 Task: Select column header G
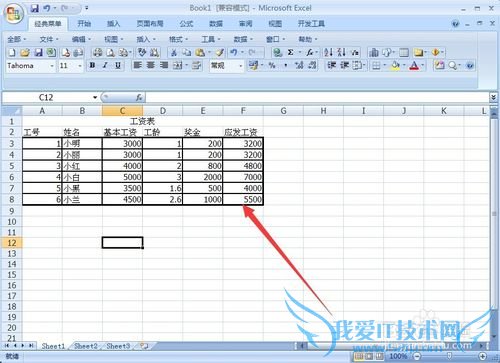pyautogui.click(x=283, y=111)
